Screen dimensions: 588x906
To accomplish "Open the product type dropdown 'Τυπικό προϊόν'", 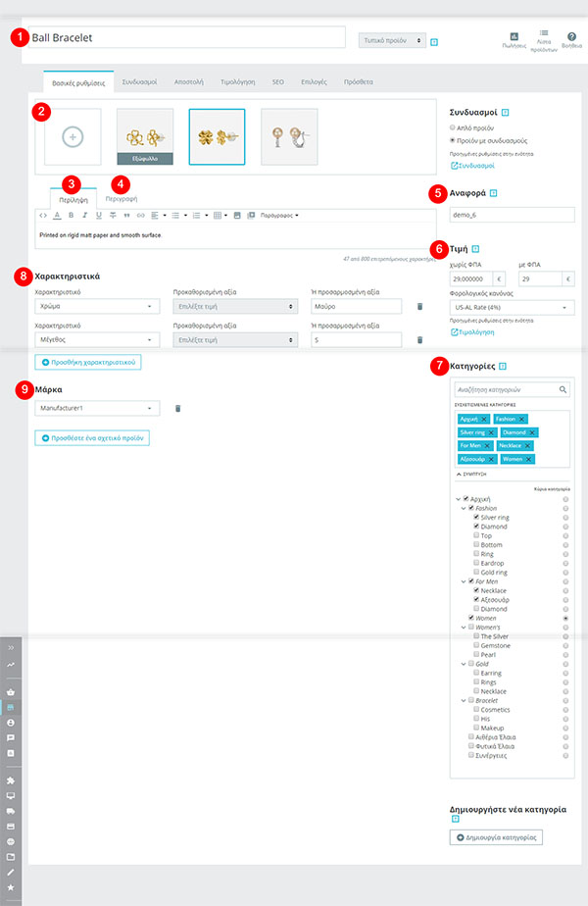I will click(x=392, y=40).
